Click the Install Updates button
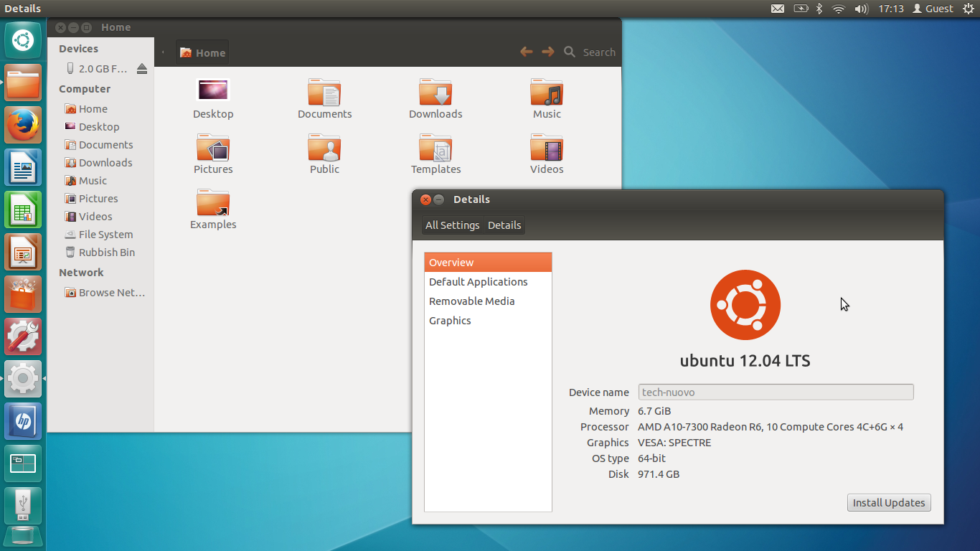The width and height of the screenshot is (980, 551). pyautogui.click(x=889, y=503)
